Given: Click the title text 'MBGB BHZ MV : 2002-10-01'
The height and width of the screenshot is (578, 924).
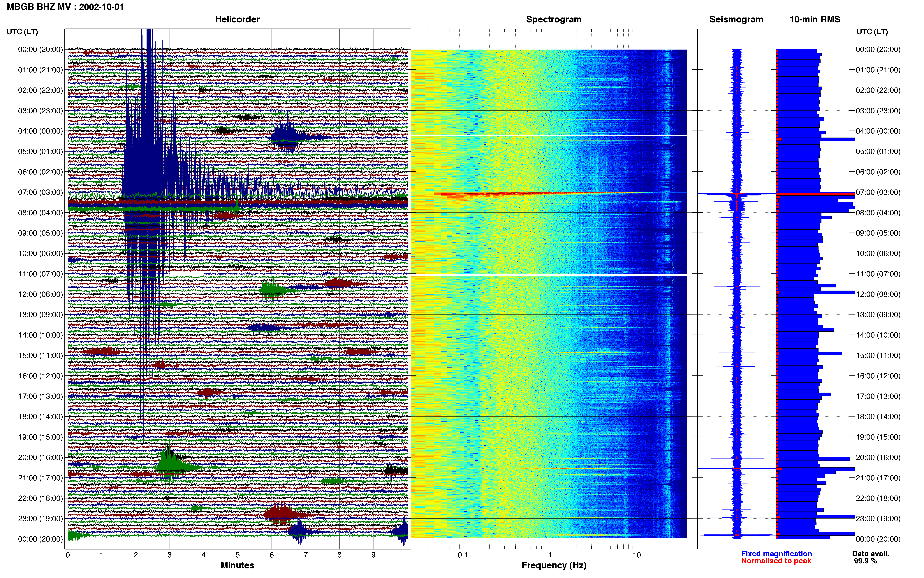Looking at the screenshot, I should click(x=65, y=6).
